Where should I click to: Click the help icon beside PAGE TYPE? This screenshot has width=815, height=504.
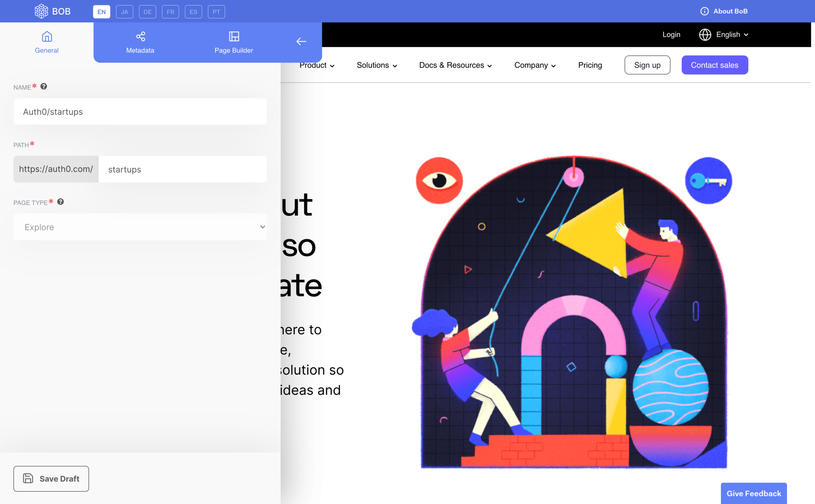click(60, 202)
